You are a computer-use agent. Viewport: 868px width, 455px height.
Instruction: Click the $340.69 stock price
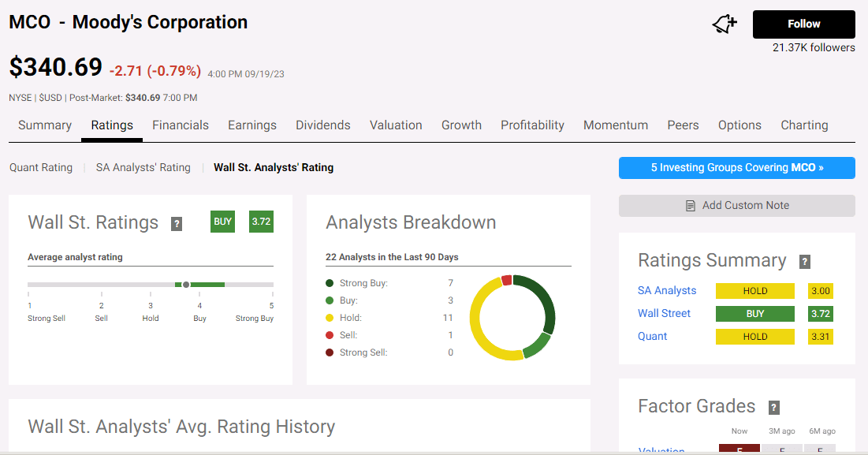(56, 67)
